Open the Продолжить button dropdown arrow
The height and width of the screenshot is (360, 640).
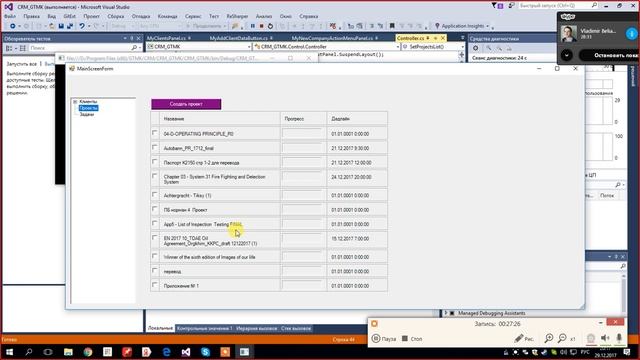pos(224,26)
